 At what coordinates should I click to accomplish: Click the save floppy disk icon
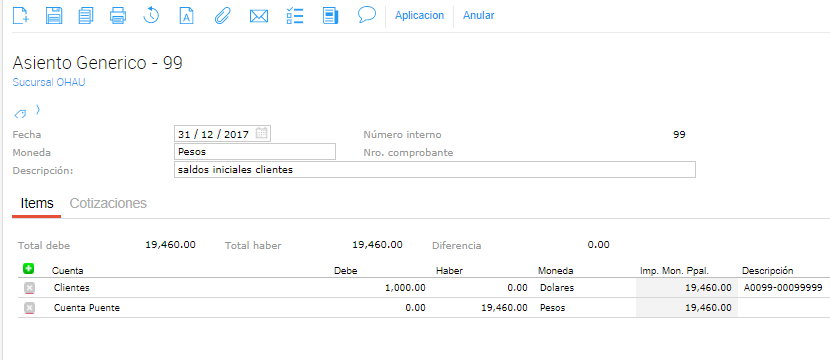click(54, 15)
